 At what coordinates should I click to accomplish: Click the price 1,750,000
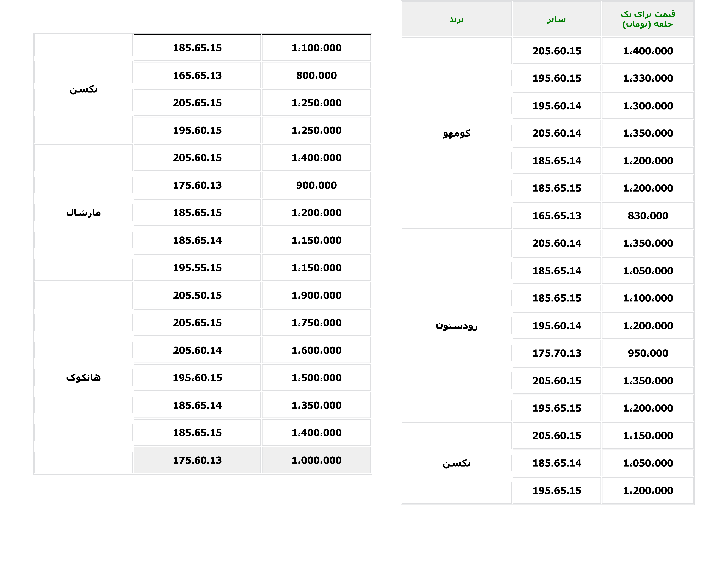[316, 323]
